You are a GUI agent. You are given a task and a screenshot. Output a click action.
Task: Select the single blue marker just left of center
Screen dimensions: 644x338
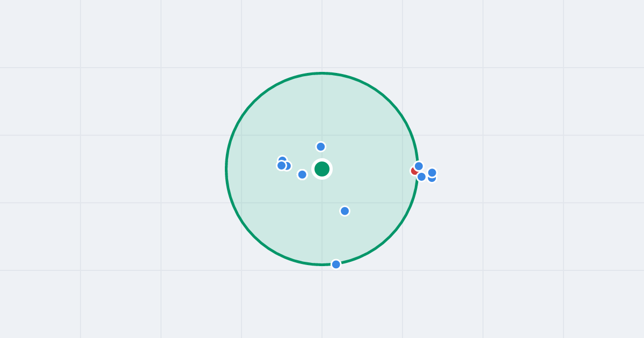pyautogui.click(x=302, y=174)
